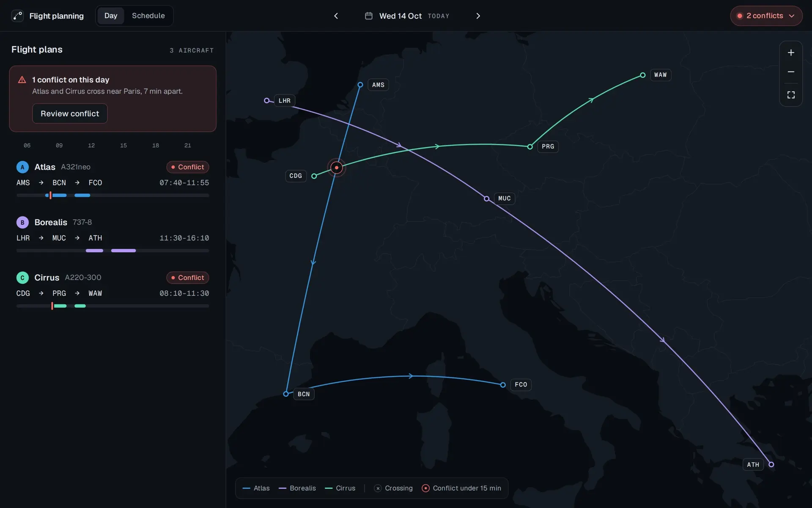Image resolution: width=812 pixels, height=508 pixels.
Task: Toggle fullscreen map view
Action: [x=791, y=95]
